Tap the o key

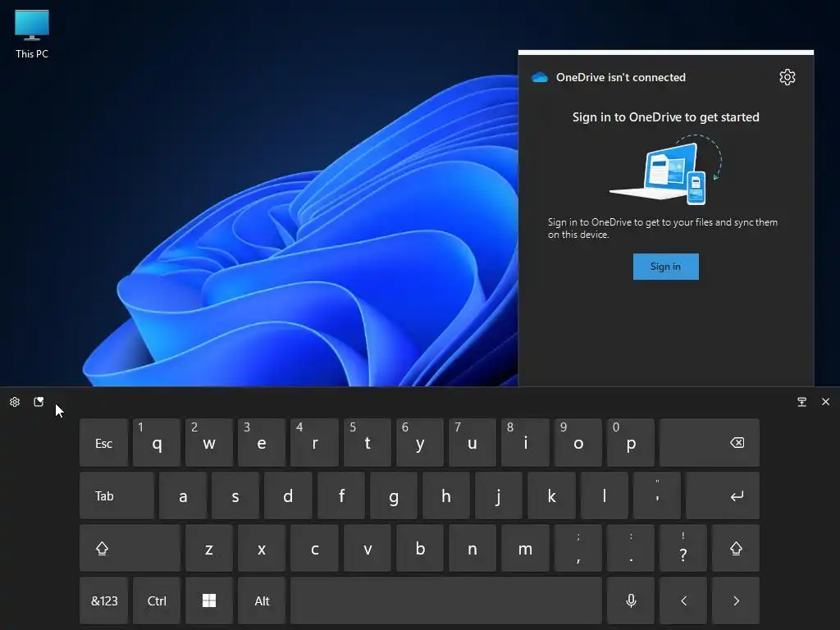578,442
